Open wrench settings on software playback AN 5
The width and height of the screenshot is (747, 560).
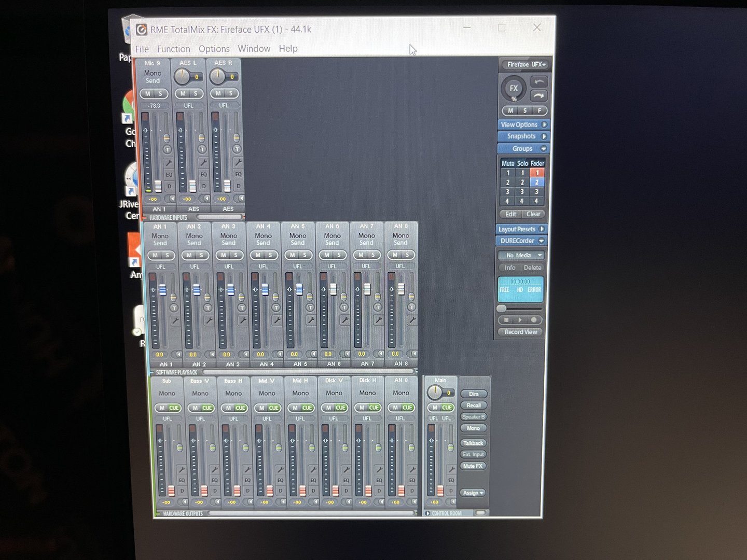pos(311,320)
